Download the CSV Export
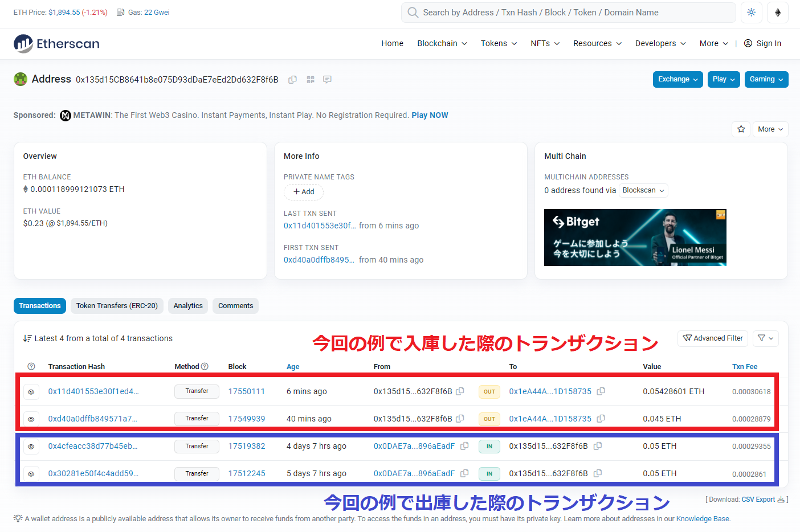The image size is (800, 532). tap(763, 500)
